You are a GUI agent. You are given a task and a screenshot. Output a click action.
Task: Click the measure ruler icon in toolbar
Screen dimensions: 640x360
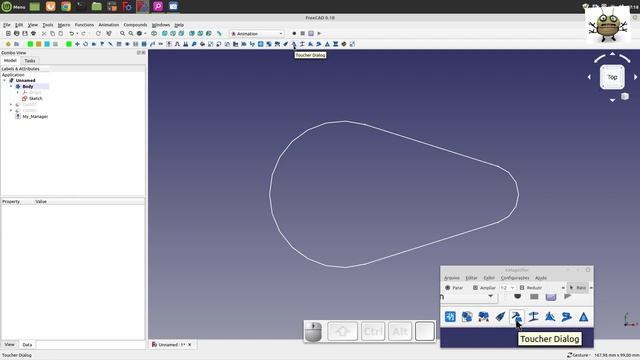[219, 33]
